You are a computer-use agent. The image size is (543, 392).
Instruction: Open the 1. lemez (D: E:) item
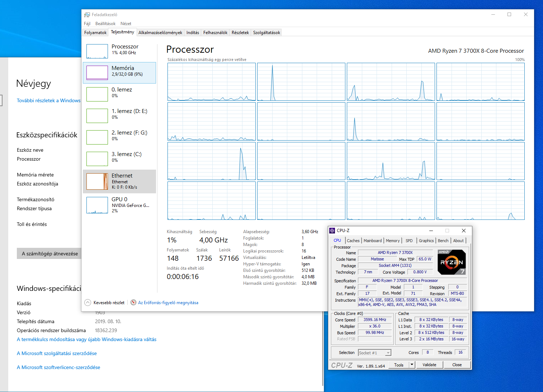click(x=119, y=116)
